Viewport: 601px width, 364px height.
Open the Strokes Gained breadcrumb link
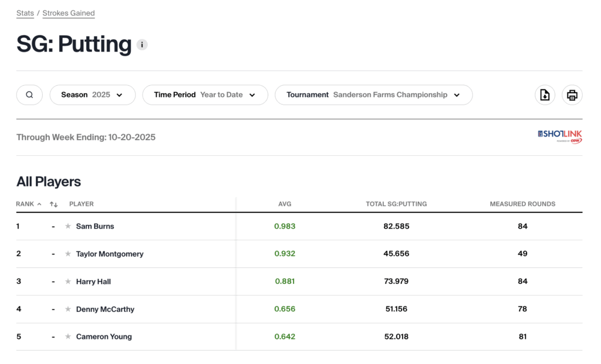(69, 13)
